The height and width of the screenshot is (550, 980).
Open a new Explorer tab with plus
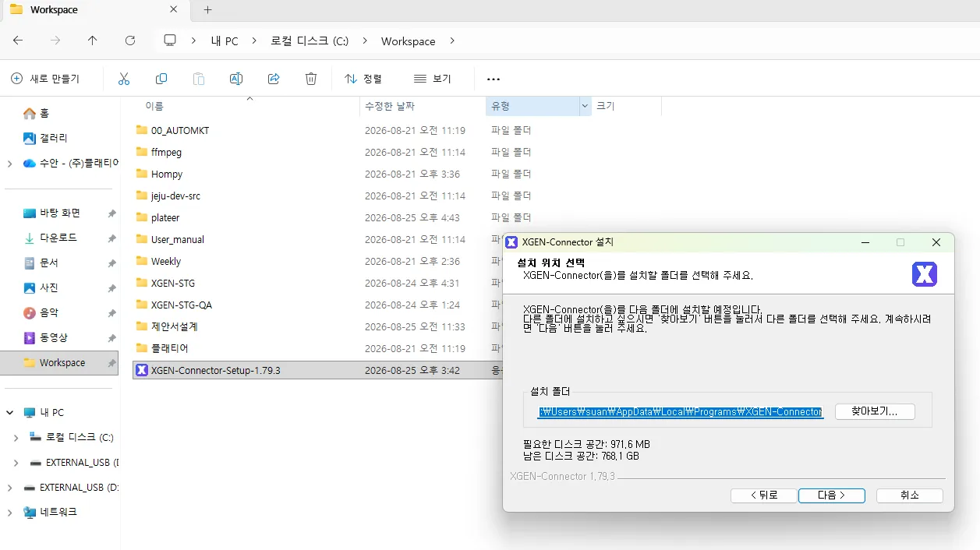coord(207,10)
